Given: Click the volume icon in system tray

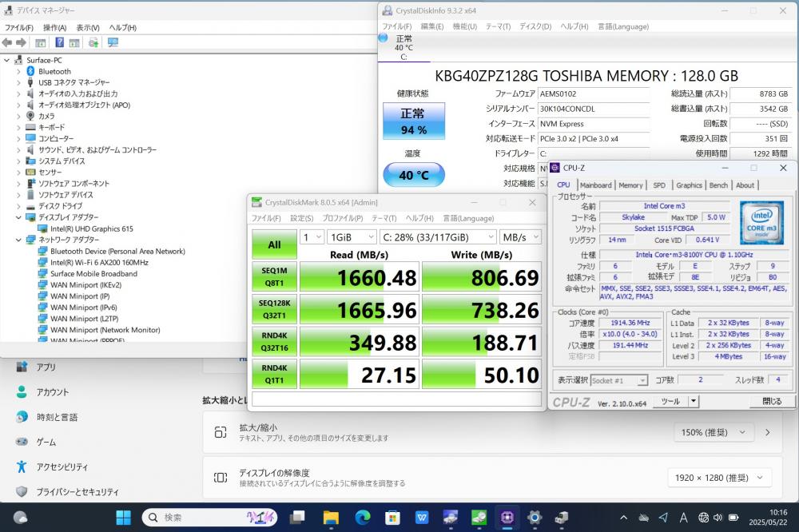Looking at the screenshot, I should tap(718, 518).
